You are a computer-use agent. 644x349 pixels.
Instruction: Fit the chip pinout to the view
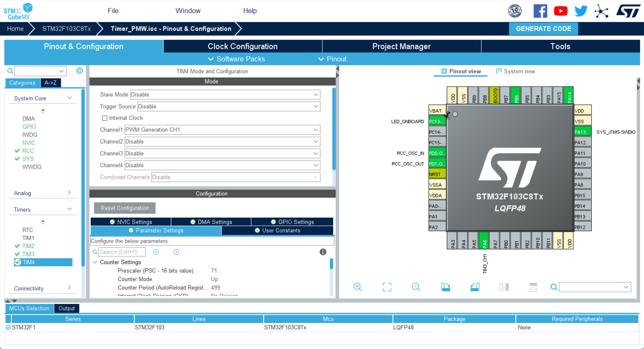387,287
